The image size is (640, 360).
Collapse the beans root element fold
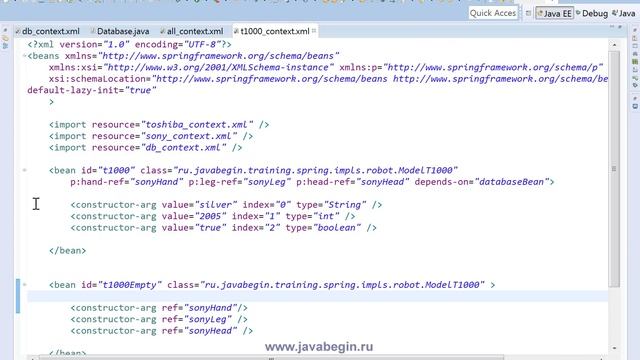coord(24,56)
